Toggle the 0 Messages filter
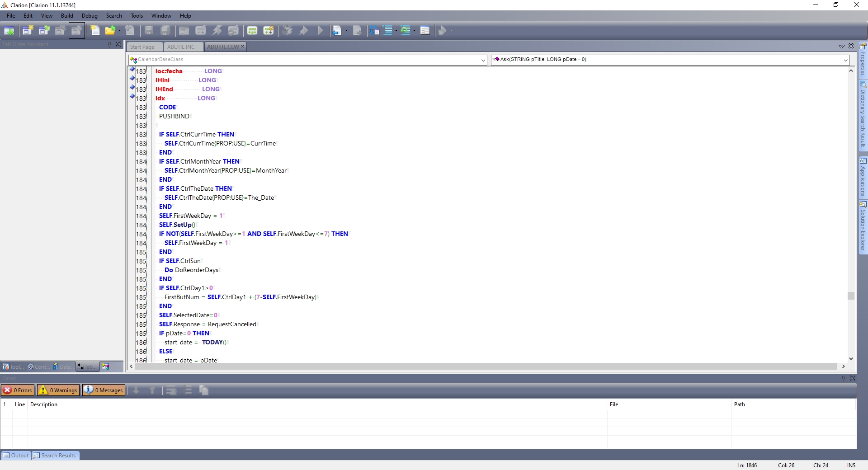The width and height of the screenshot is (868, 470). tap(104, 390)
